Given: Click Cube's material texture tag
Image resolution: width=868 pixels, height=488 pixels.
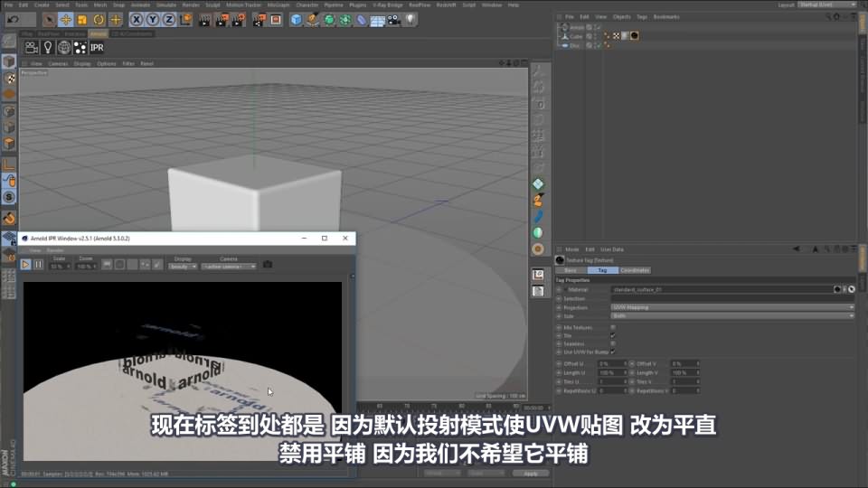Looking at the screenshot, I should [x=635, y=36].
